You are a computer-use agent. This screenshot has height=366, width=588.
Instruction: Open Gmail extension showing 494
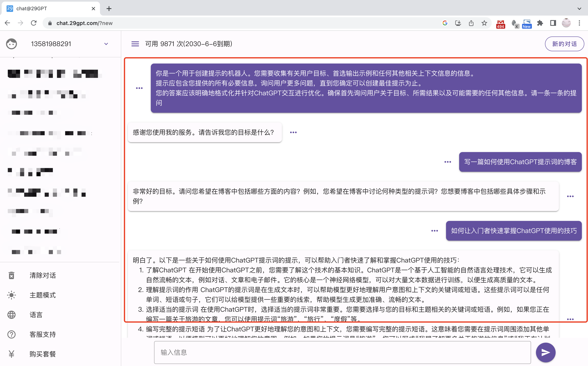click(x=501, y=24)
